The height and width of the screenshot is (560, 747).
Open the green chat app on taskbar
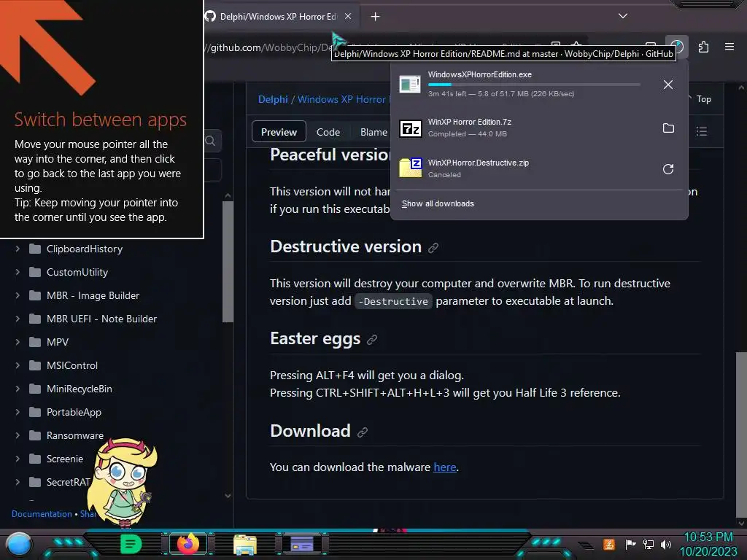131,544
